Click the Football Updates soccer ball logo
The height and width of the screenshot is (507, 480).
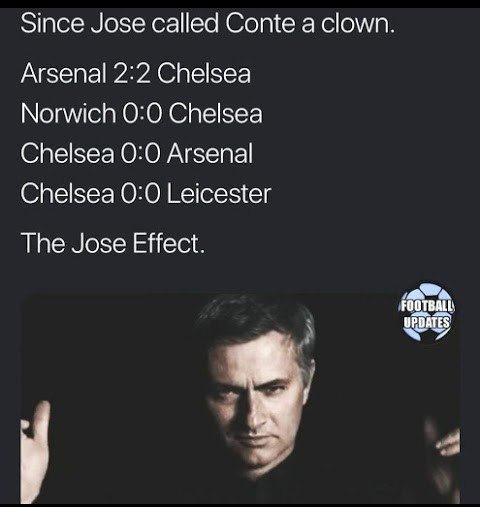pyautogui.click(x=427, y=312)
